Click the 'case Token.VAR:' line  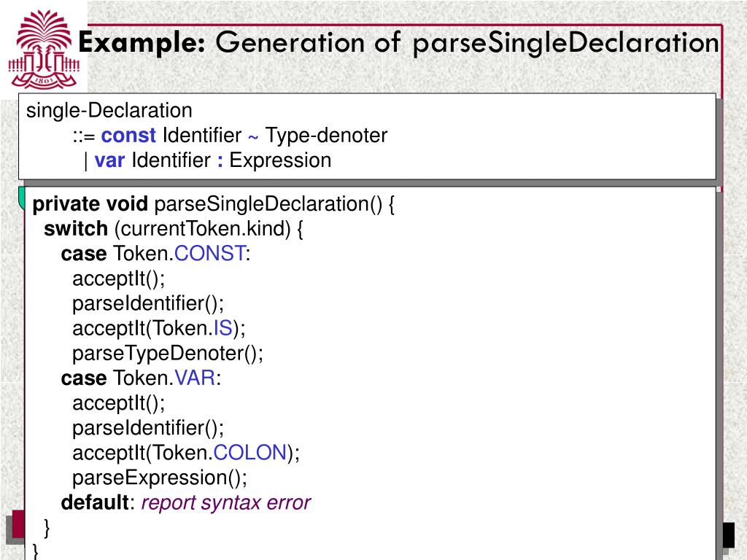pyautogui.click(x=141, y=378)
